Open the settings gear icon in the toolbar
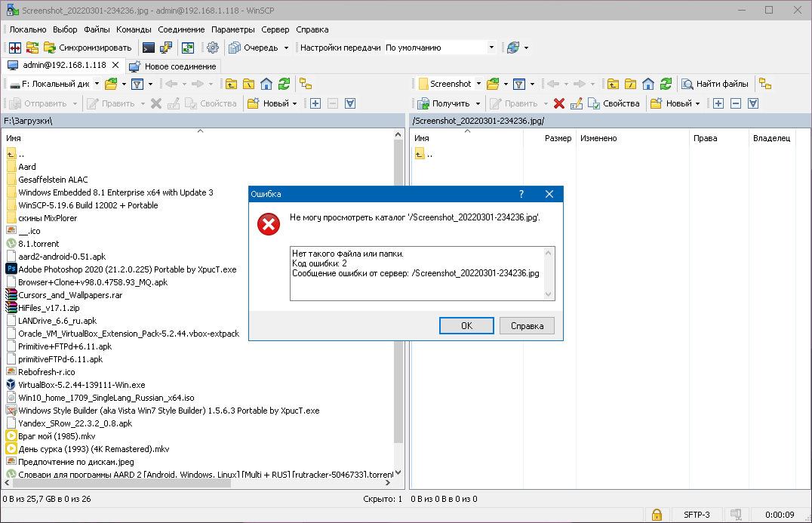The image size is (812, 523). (x=213, y=48)
